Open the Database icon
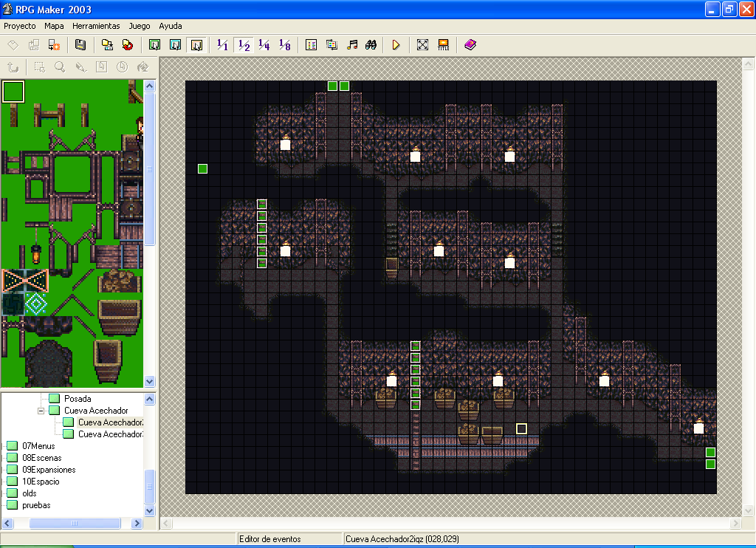The width and height of the screenshot is (756, 548). [311, 45]
